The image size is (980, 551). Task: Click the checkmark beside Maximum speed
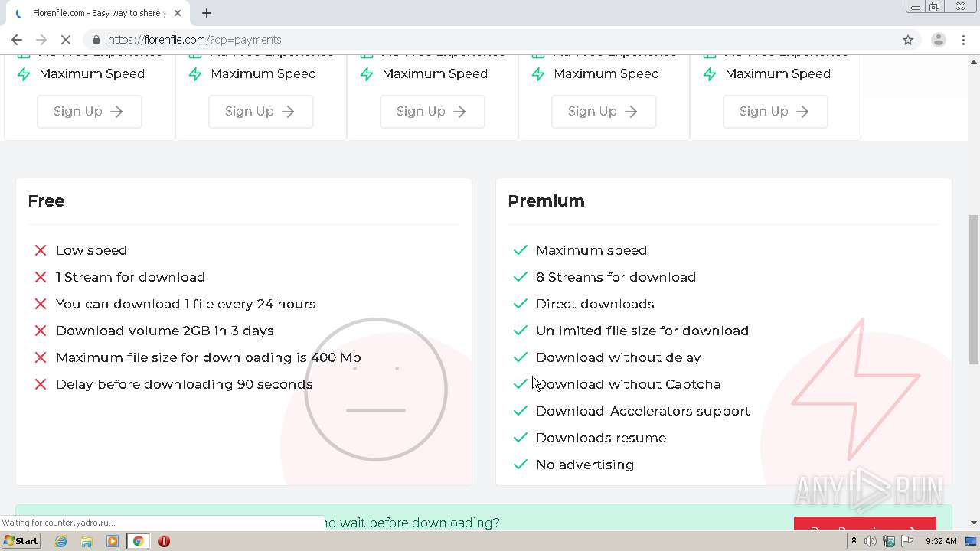click(x=521, y=250)
